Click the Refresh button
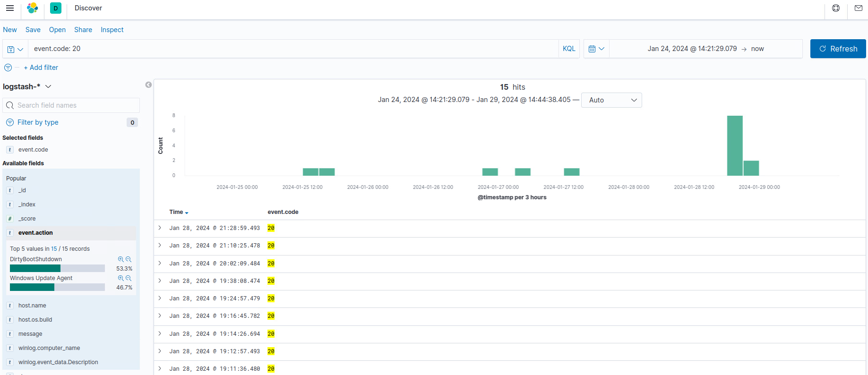868x375 pixels. [838, 49]
